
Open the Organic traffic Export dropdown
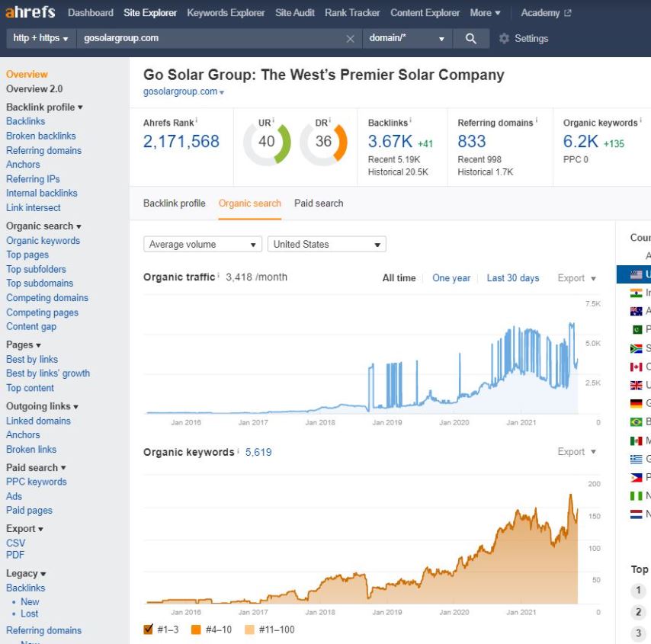[577, 278]
